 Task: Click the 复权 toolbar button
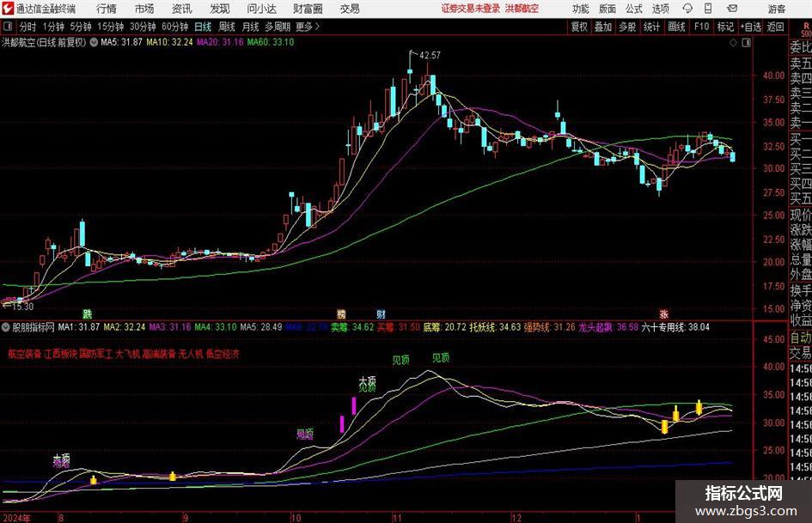pyautogui.click(x=579, y=27)
